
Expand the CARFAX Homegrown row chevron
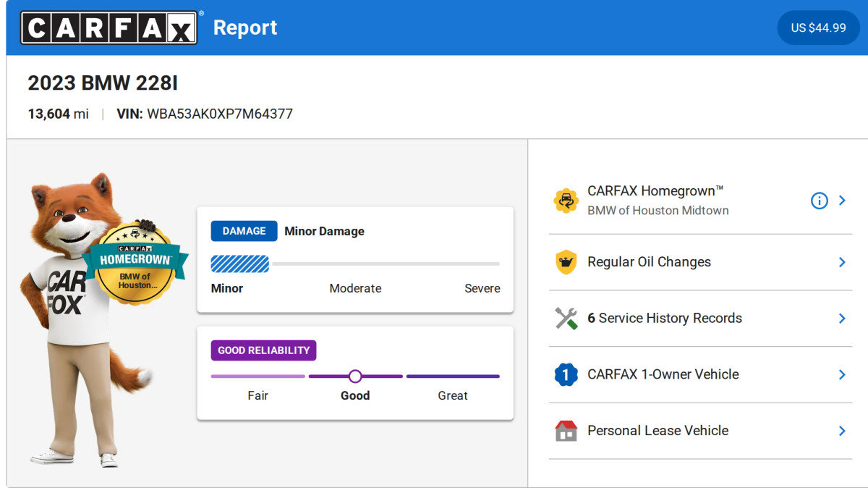[x=842, y=201]
